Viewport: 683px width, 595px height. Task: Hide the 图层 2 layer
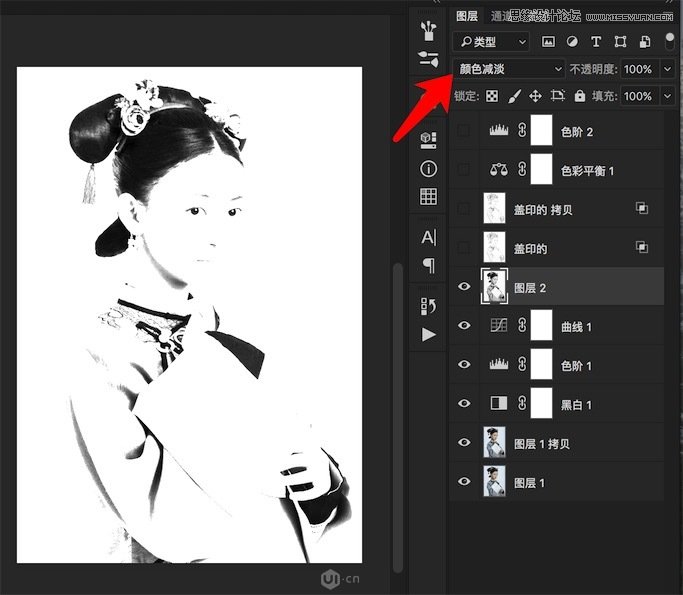(x=464, y=286)
